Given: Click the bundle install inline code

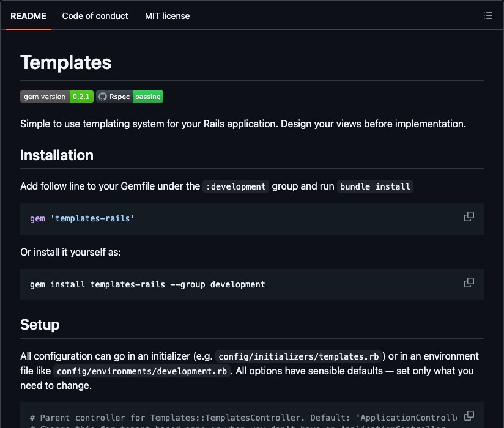Looking at the screenshot, I should 375,186.
